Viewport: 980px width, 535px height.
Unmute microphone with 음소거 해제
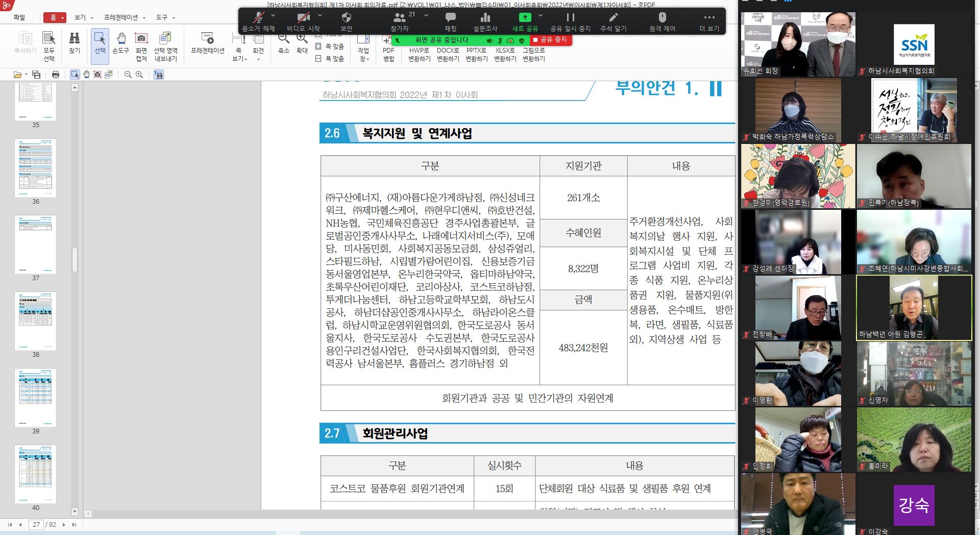(258, 22)
